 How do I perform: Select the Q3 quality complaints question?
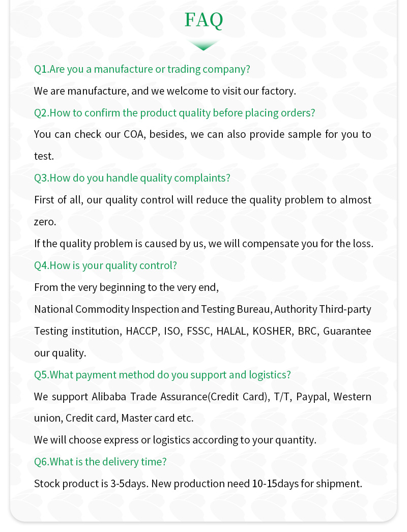132,178
